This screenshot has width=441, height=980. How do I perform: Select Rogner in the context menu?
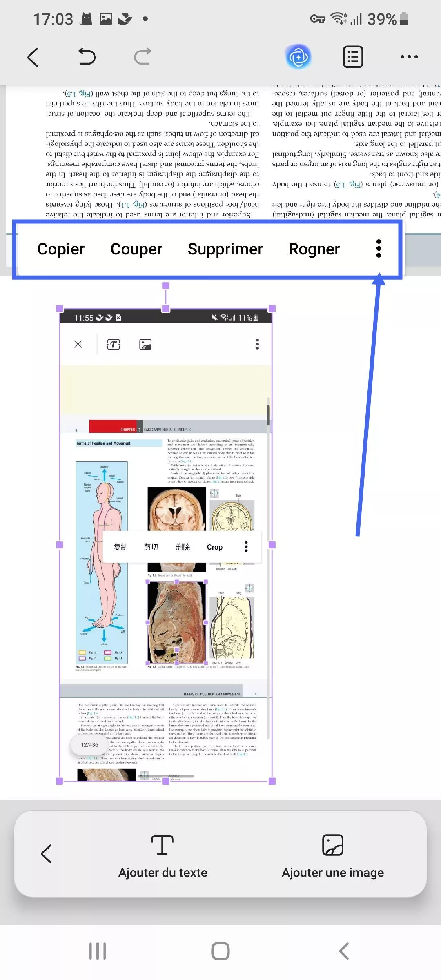[x=314, y=249]
